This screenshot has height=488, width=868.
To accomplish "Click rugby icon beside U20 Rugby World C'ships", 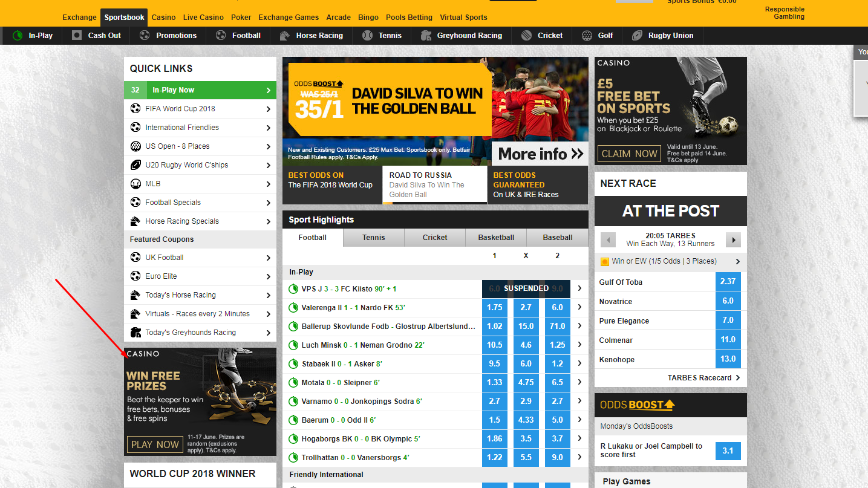I will point(135,165).
